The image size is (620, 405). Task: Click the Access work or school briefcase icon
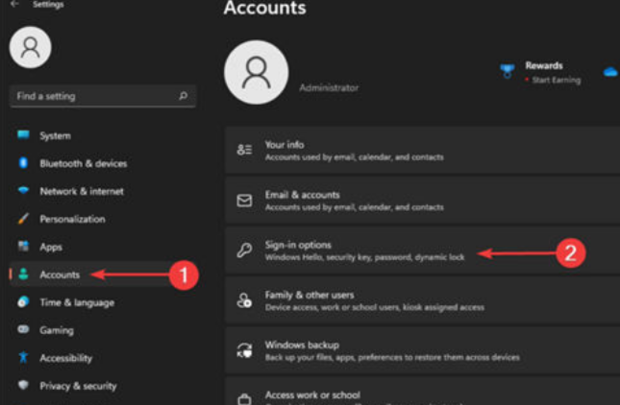pos(244,399)
